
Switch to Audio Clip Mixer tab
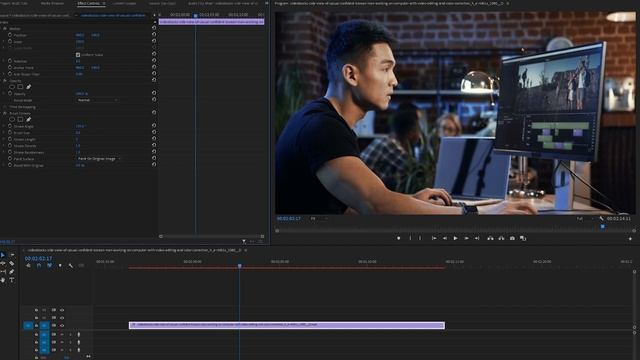223,3
